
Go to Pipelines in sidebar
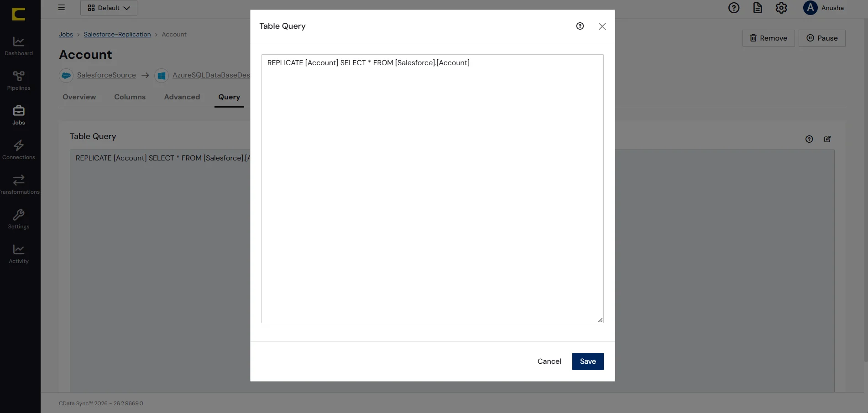[x=19, y=81]
